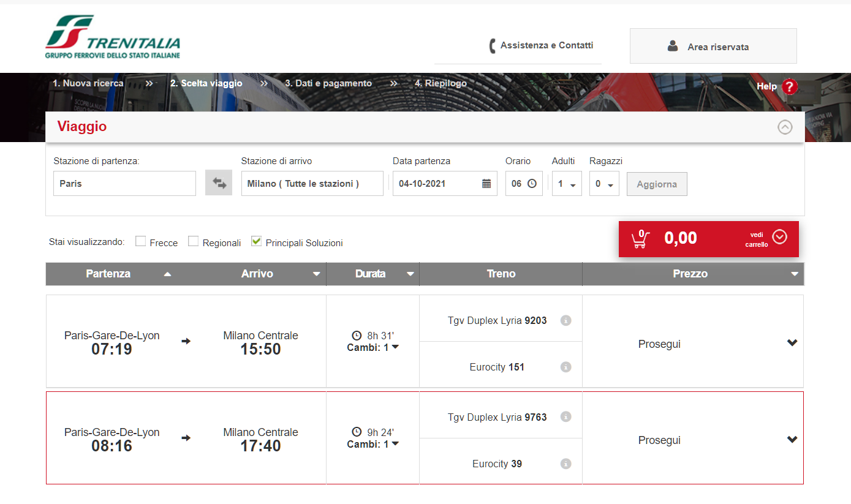Screen dimensions: 851x504
Task: Expand vedi carrello with the circled arrow
Action: coord(779,237)
